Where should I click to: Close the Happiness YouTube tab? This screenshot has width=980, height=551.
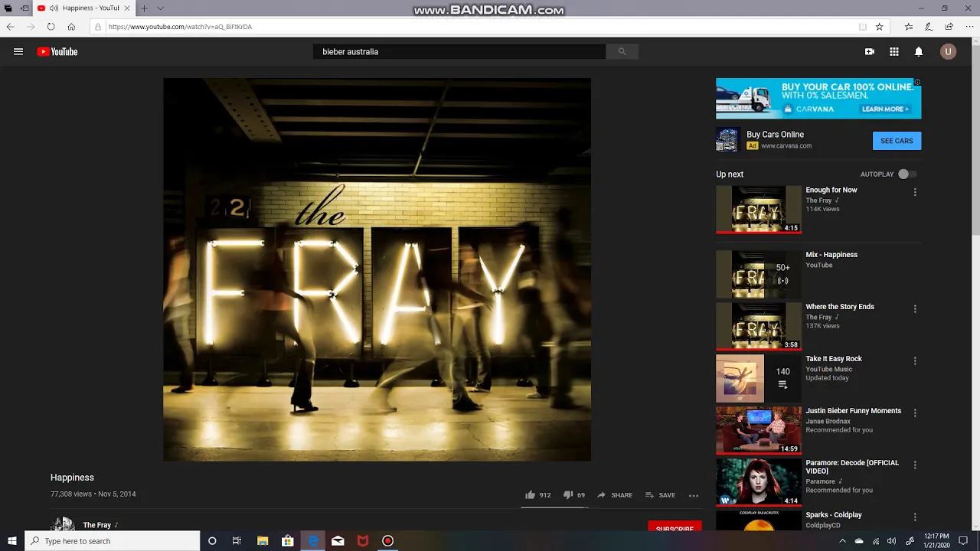pos(127,8)
